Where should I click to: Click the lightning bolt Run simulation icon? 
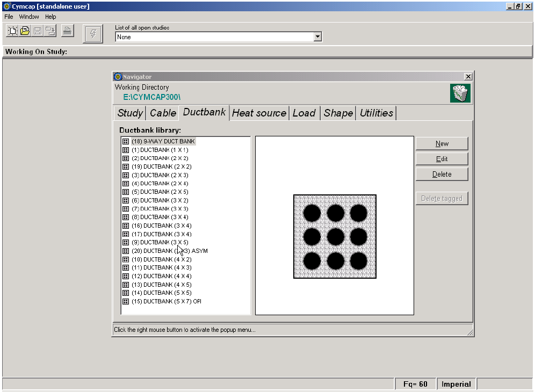(93, 34)
